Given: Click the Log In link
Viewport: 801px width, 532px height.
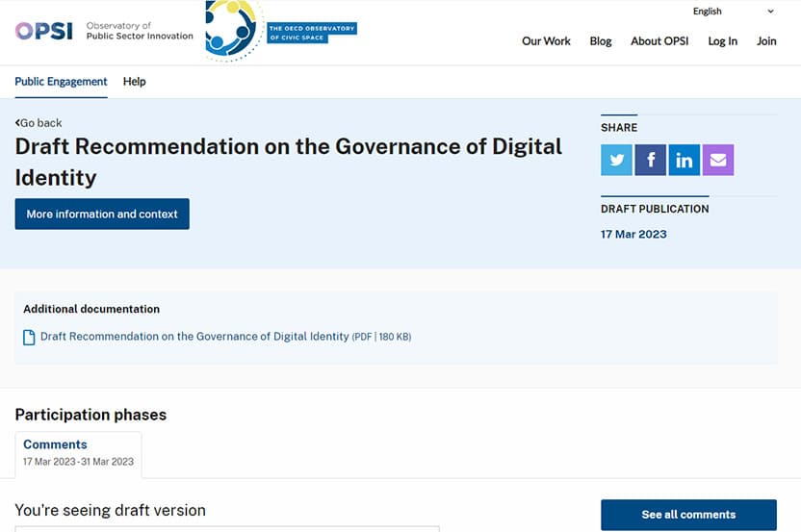Looking at the screenshot, I should 722,41.
